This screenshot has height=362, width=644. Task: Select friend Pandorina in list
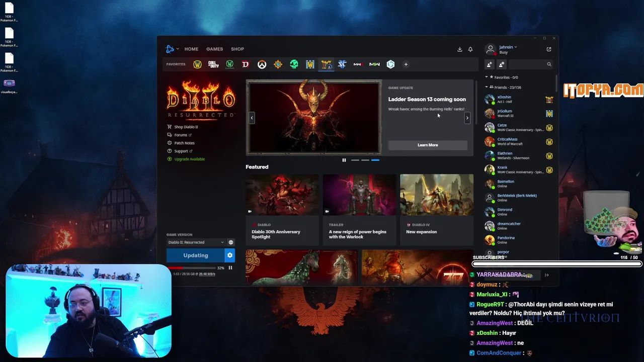click(519, 240)
